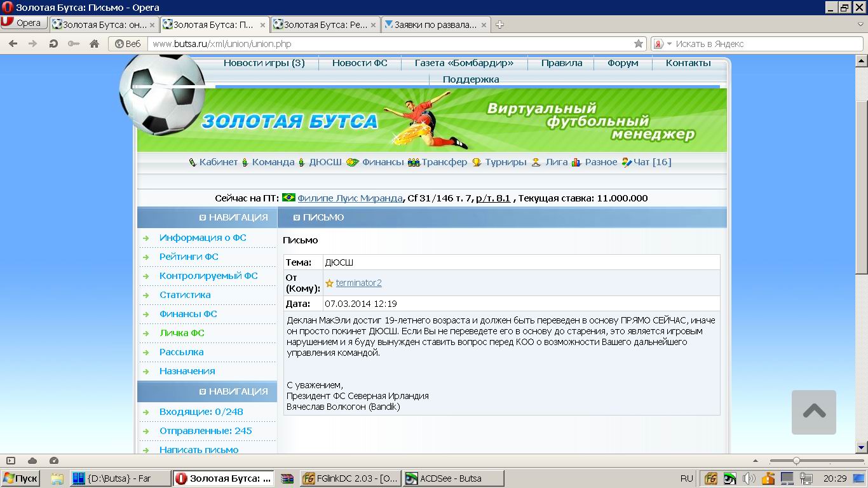
Task: Open the 'Газета «Бомбардир»' menu item
Action: click(x=463, y=63)
